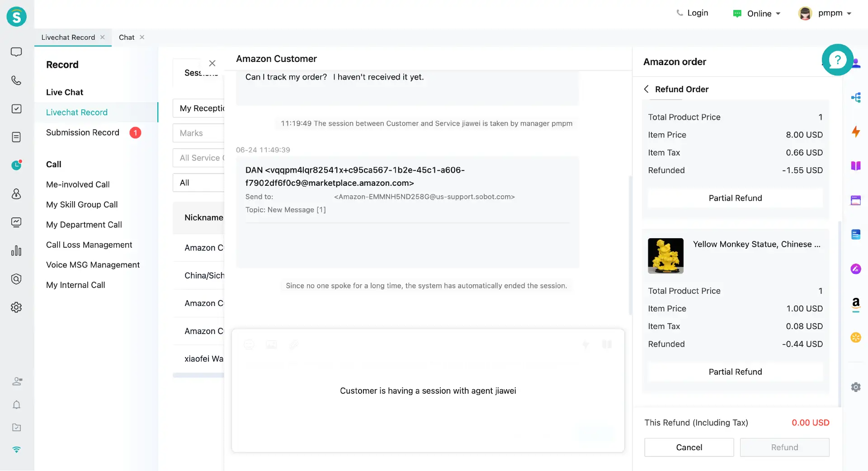Screen dimensions: 868x471
Task: Click the Cancel refund button
Action: [689, 447]
